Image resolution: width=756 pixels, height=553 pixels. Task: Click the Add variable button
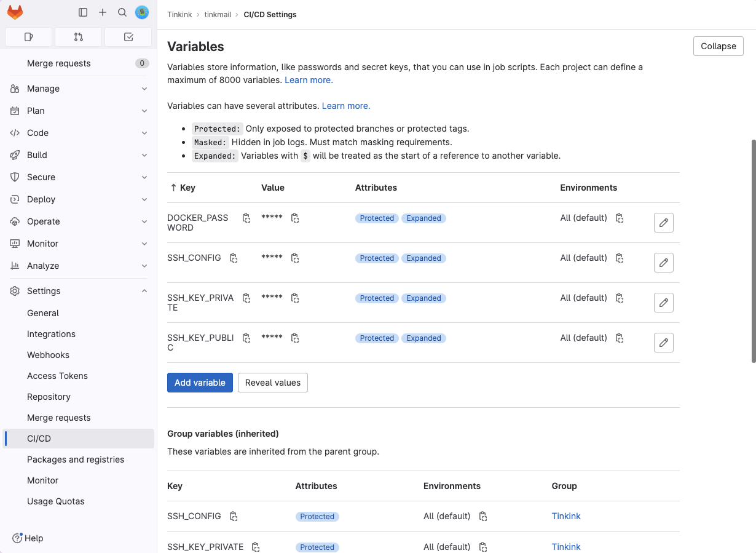click(x=200, y=383)
